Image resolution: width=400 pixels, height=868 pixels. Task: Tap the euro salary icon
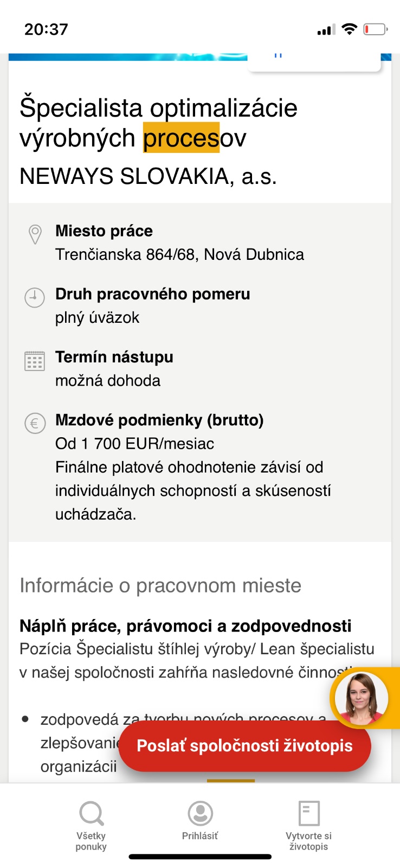pos(35,423)
